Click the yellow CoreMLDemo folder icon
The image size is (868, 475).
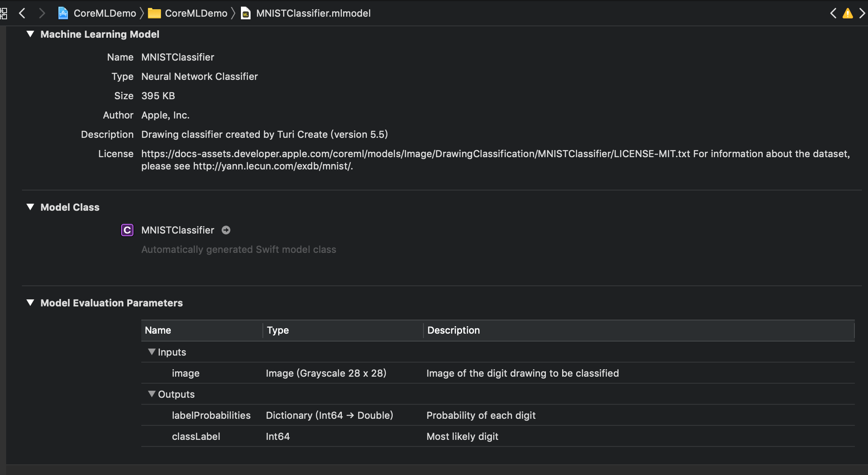pyautogui.click(x=154, y=13)
